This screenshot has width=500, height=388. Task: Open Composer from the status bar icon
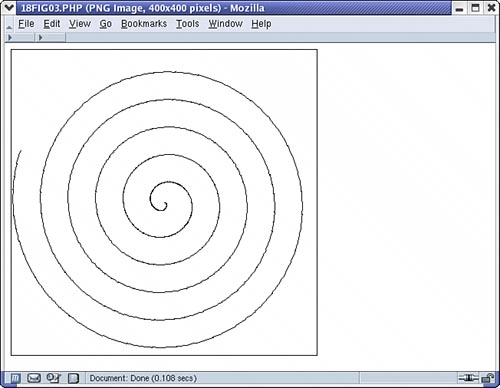click(53, 378)
